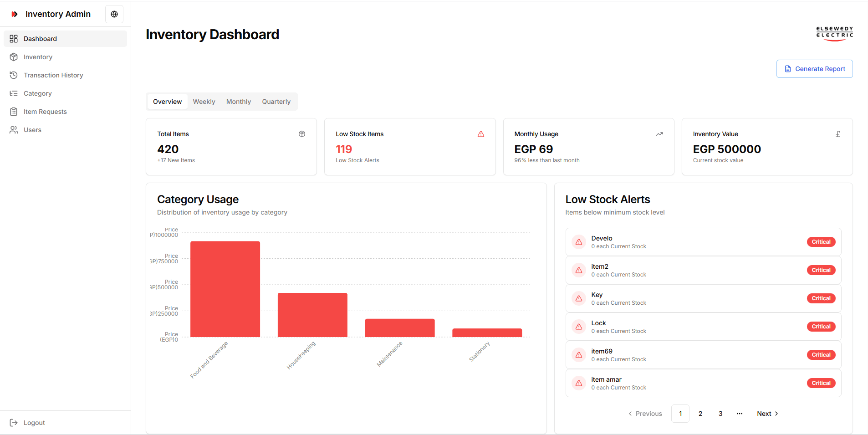Expand more pages via ellipsis
Image resolution: width=868 pixels, height=435 pixels.
(740, 414)
